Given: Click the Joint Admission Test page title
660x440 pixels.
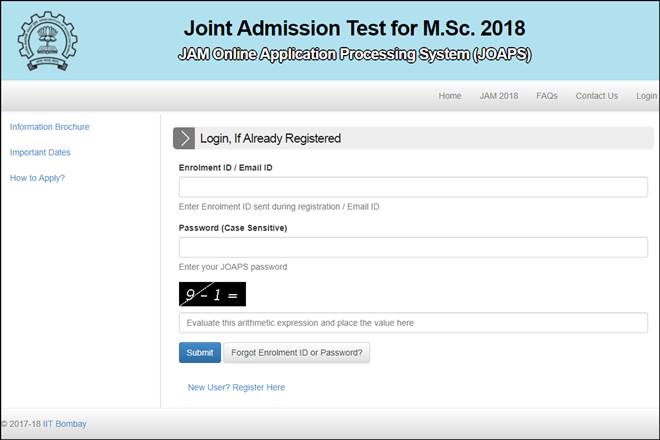Looking at the screenshot, I should tap(354, 28).
